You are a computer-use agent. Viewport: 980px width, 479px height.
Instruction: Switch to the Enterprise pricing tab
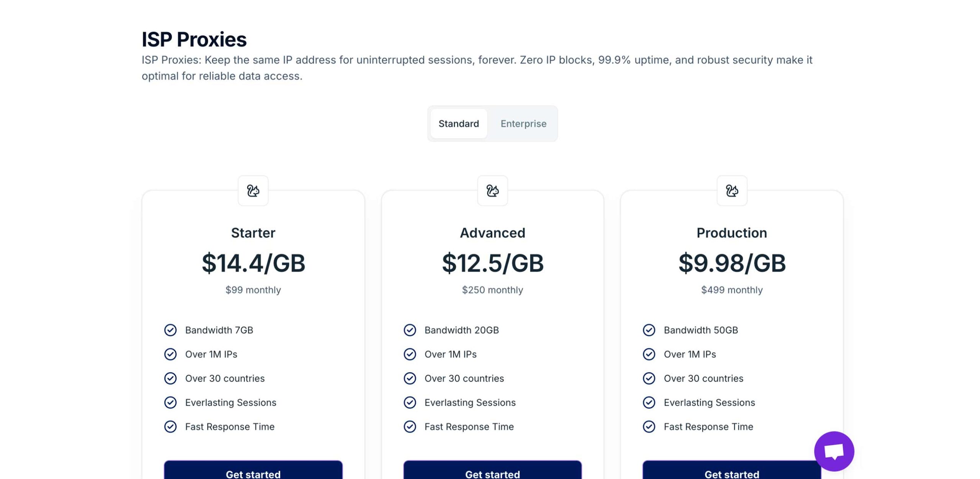click(523, 124)
